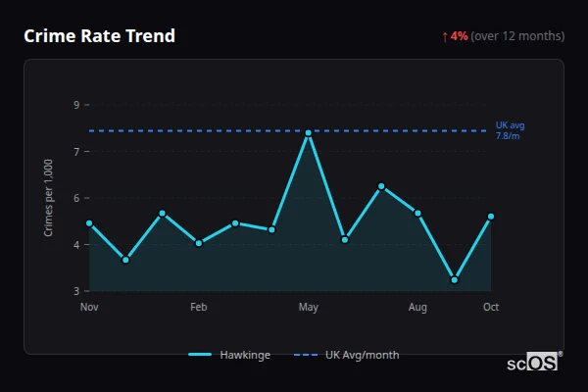Viewport: 588px width, 392px height.
Task: Click the y-axis value 3
Action: click(x=76, y=291)
